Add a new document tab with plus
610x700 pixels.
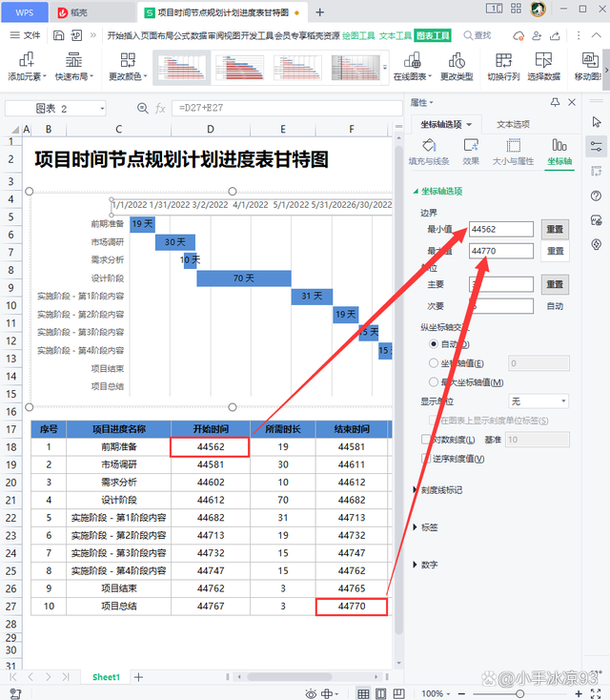pyautogui.click(x=320, y=12)
